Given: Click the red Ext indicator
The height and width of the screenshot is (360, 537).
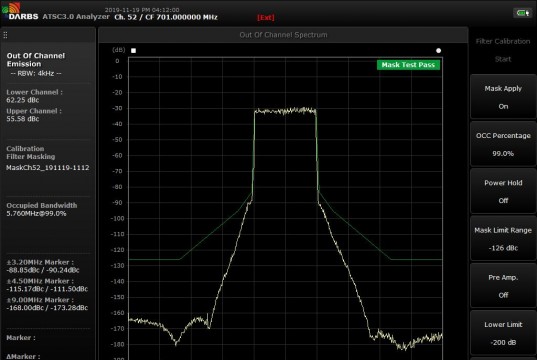Looking at the screenshot, I should click(x=266, y=17).
